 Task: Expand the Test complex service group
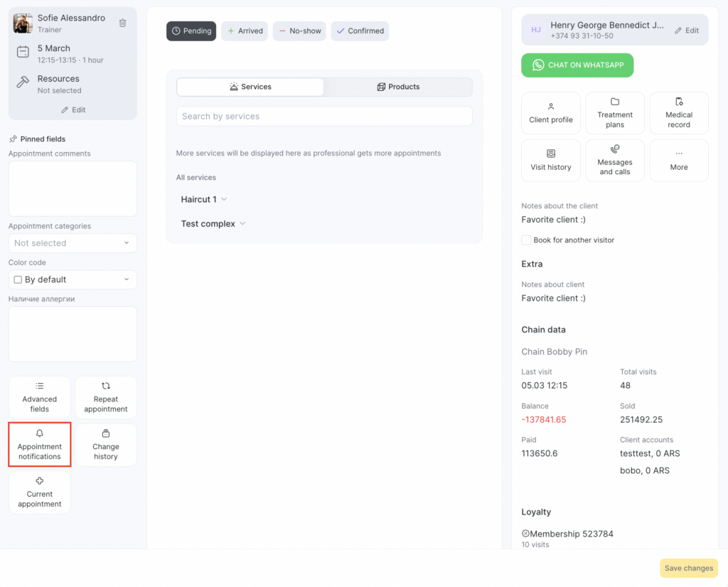(213, 224)
